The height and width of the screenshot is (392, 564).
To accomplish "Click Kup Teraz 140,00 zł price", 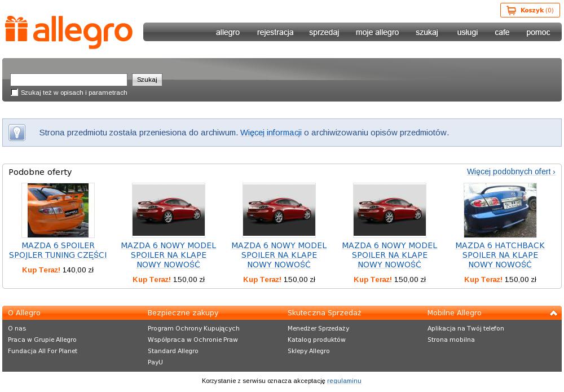I will [x=58, y=270].
